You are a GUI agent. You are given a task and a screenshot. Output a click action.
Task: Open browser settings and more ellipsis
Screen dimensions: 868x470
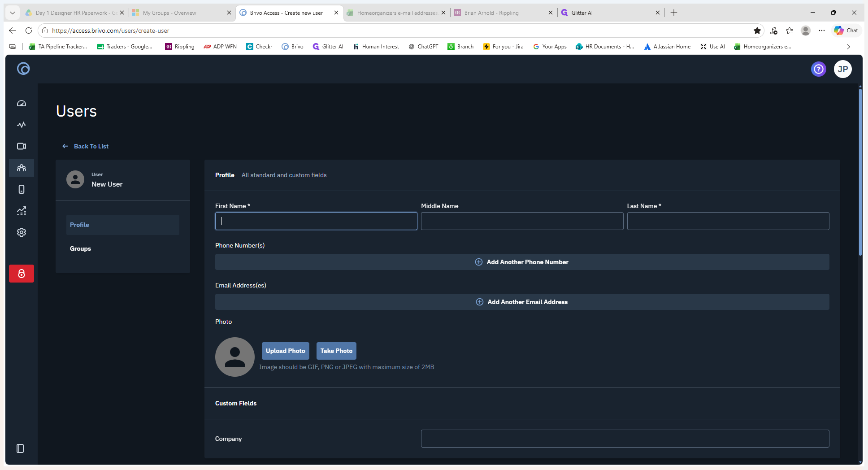coord(821,30)
